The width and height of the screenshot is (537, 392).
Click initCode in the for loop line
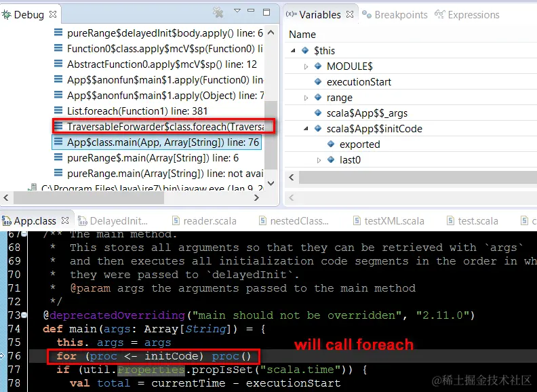point(172,356)
